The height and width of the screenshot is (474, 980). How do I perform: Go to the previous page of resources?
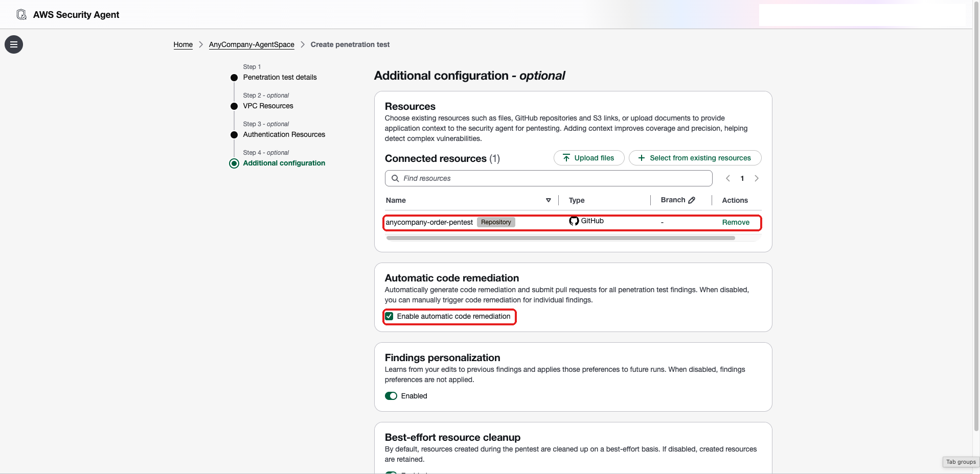point(728,178)
